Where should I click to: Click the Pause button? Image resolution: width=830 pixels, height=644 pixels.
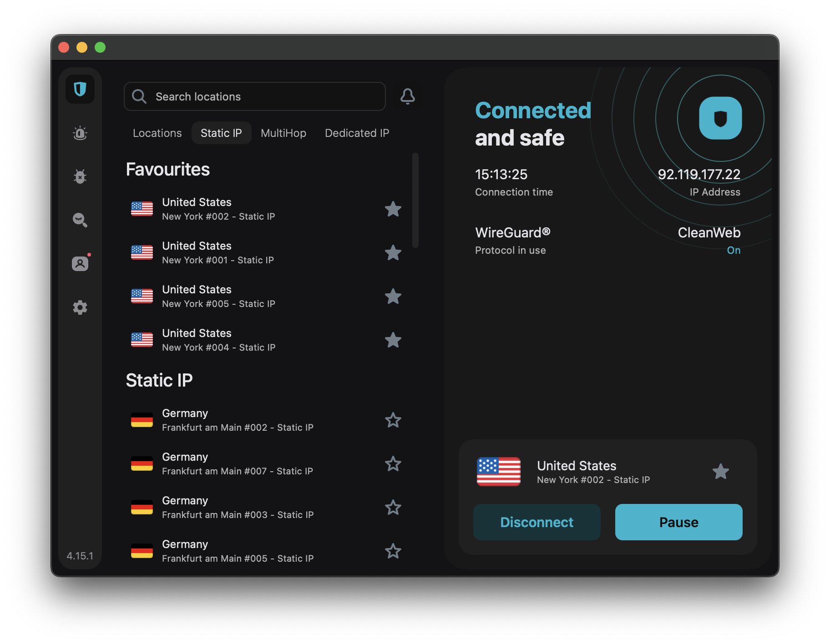click(x=679, y=522)
